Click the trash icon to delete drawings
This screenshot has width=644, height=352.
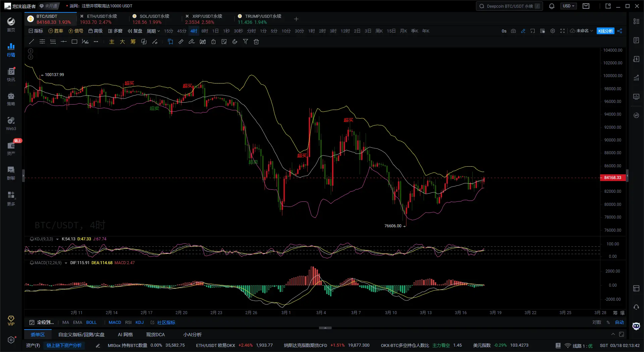pyautogui.click(x=256, y=42)
